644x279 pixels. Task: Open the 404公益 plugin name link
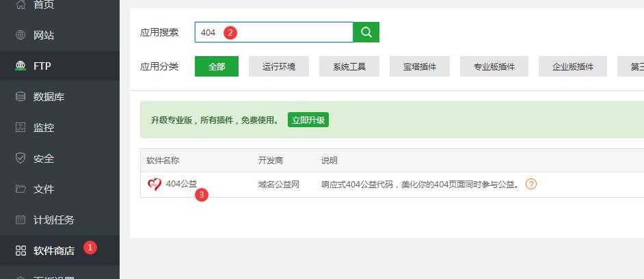coord(181,184)
